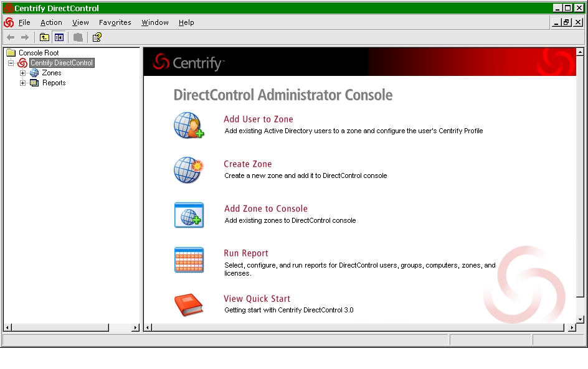Screen dimensions: 588x369
Task: Click the main pane scroll-right arrow
Action: coord(571,327)
